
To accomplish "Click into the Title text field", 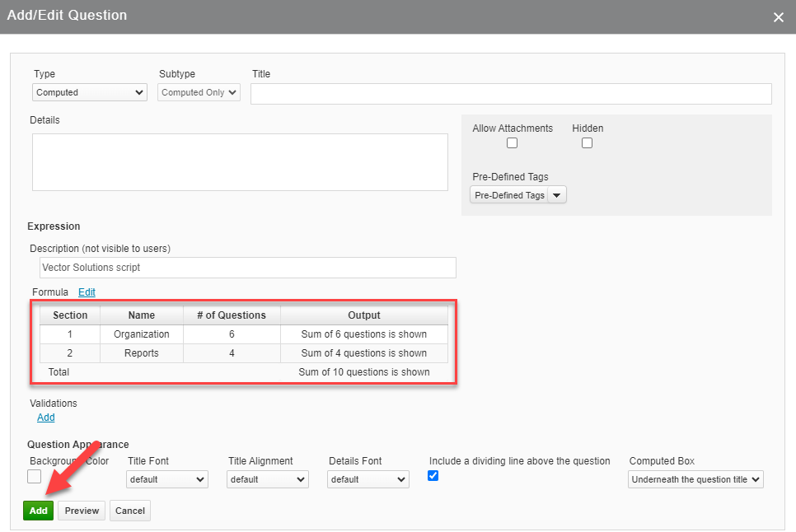I will coord(510,94).
